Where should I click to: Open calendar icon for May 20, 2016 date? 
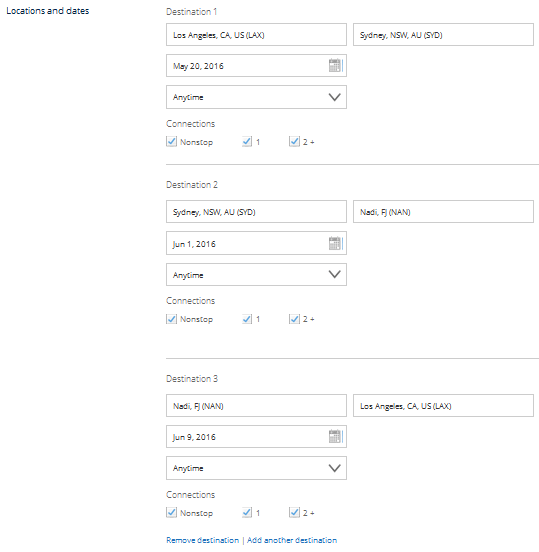pyautogui.click(x=335, y=65)
